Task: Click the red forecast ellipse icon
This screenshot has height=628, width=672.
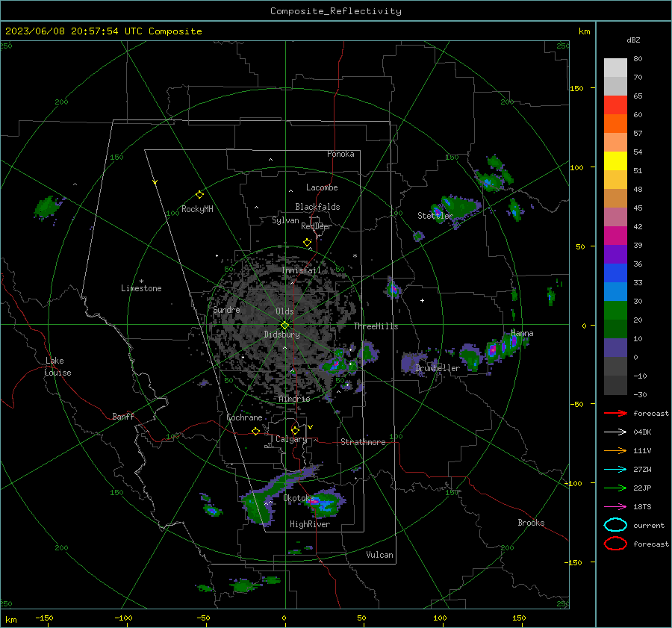Action: click(615, 544)
